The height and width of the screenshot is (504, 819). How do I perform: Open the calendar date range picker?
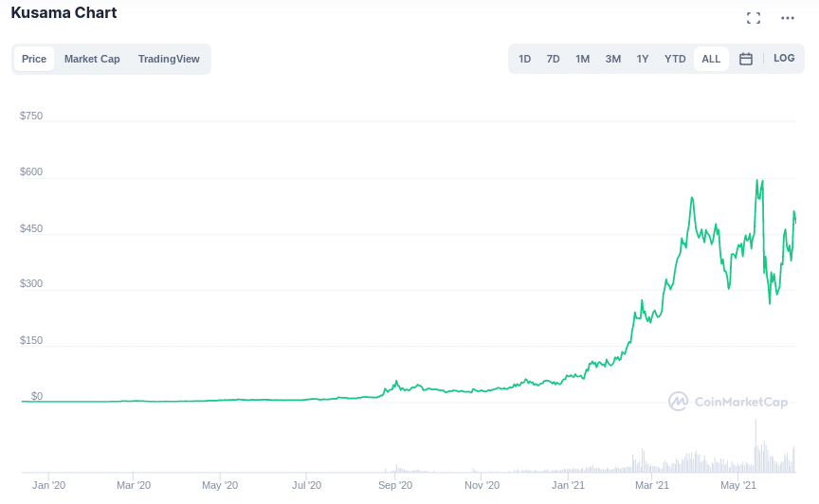click(x=746, y=59)
